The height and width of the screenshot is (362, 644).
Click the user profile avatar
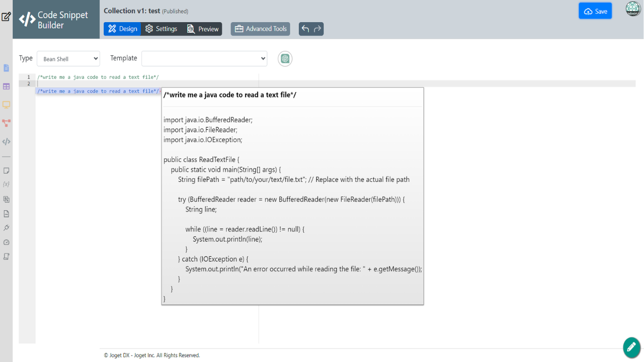pos(632,10)
